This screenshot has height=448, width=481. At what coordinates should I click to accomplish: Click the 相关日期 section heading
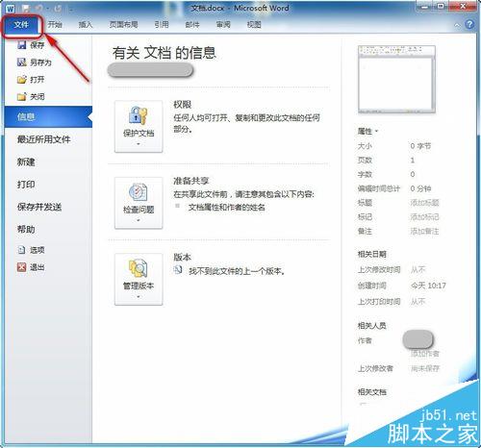click(372, 254)
